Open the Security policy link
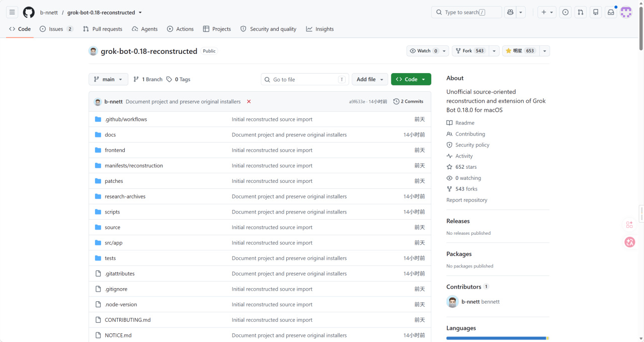This screenshot has height=342, width=644. point(468,145)
